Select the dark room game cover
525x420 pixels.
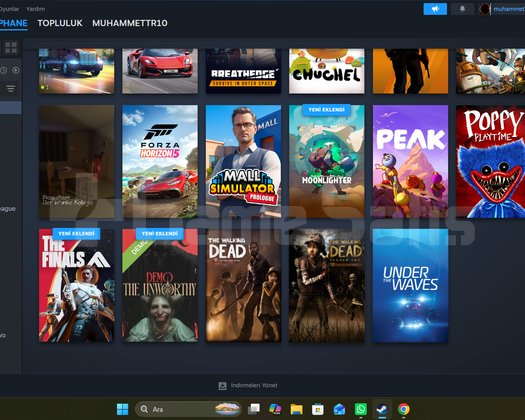[77, 161]
